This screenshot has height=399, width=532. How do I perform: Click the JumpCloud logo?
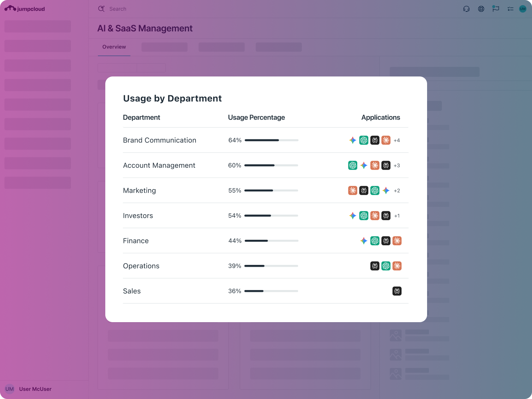pyautogui.click(x=25, y=9)
